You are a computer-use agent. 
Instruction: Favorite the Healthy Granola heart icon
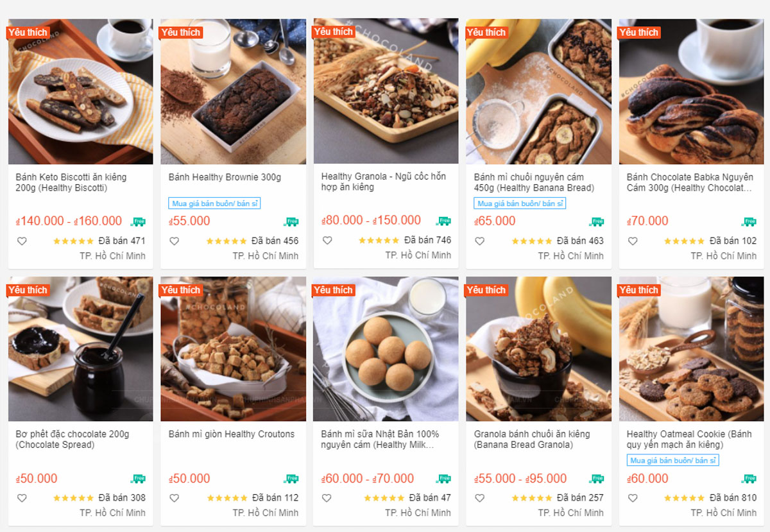[x=327, y=241]
